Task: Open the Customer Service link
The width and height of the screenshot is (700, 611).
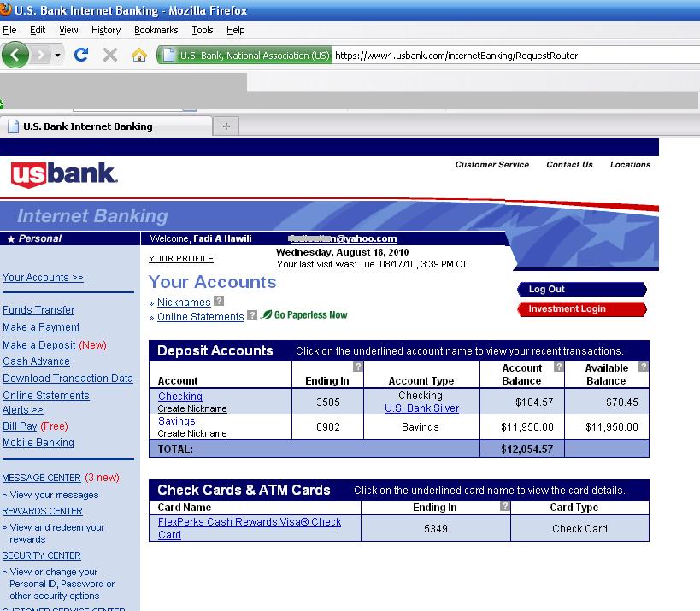Action: tap(492, 165)
